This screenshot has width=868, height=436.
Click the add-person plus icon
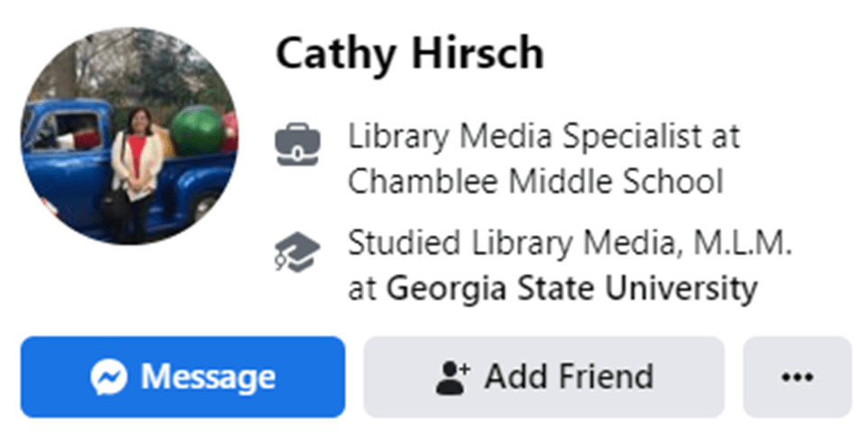pos(452,377)
